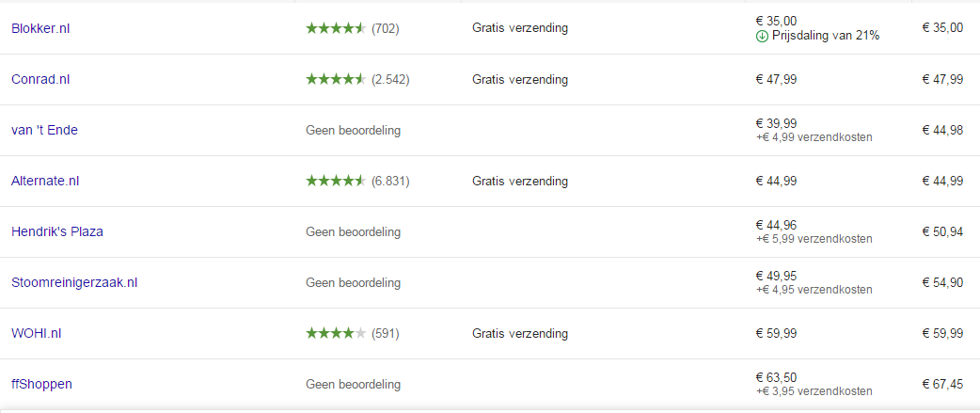Open the 2.542 reviews count for Conrad.nl
The width and height of the screenshot is (980, 413).
(390, 79)
